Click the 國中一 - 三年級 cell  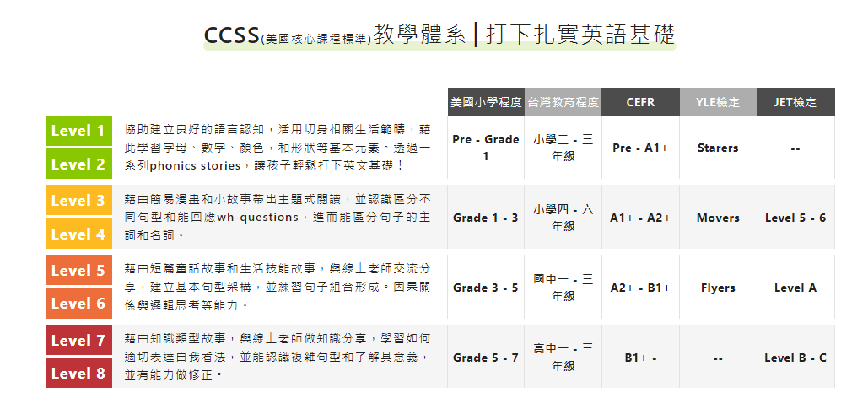[x=563, y=288]
